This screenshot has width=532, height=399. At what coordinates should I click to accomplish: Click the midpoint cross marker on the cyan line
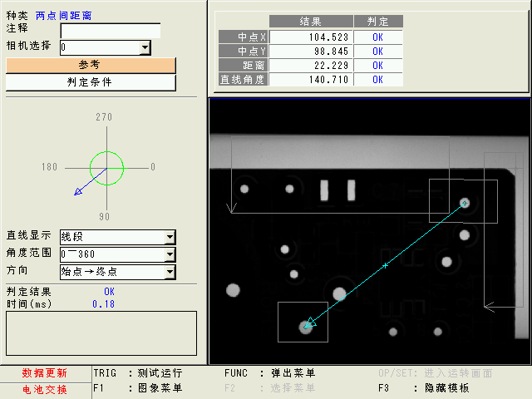[x=385, y=265]
